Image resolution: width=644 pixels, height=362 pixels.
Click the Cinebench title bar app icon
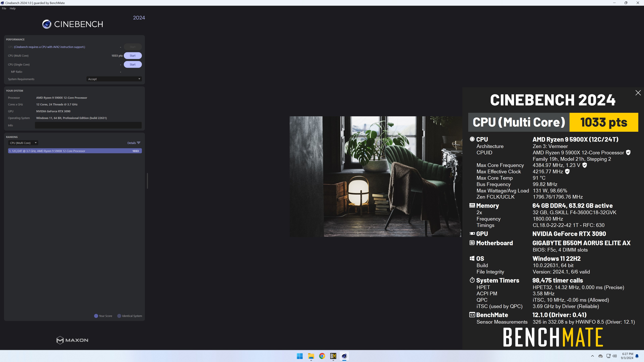click(3, 3)
